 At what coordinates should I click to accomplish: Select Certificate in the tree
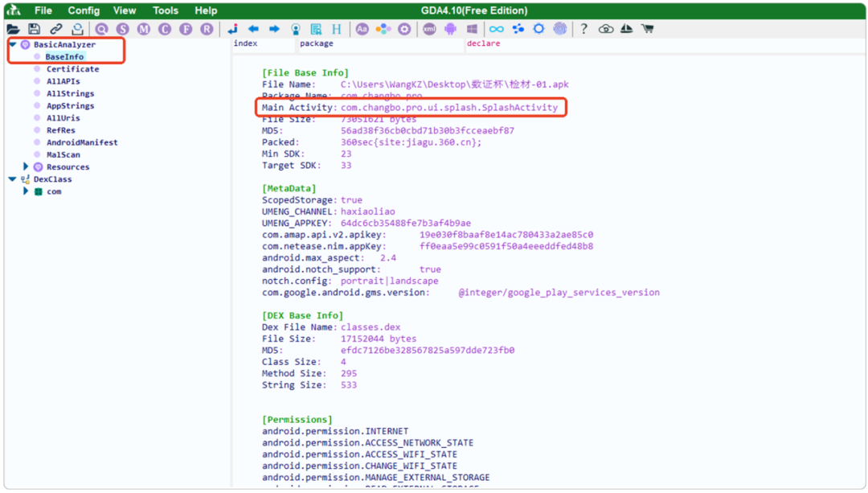click(x=72, y=69)
